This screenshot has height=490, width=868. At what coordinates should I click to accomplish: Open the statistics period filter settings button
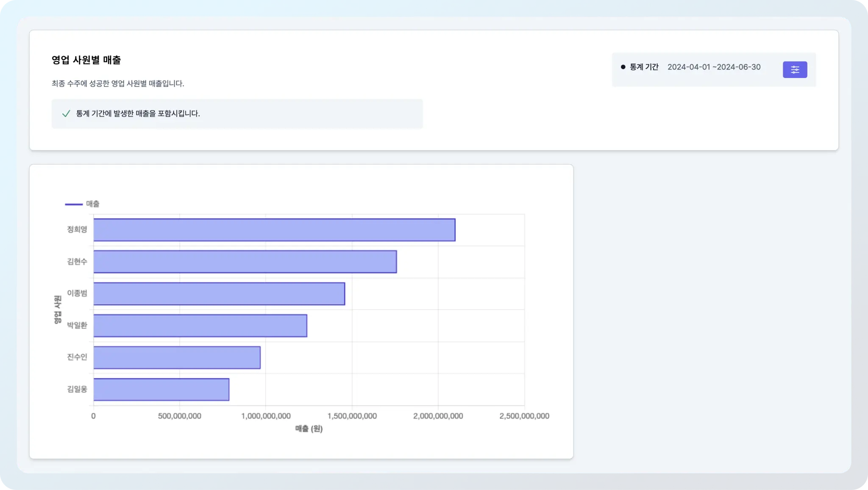click(795, 70)
